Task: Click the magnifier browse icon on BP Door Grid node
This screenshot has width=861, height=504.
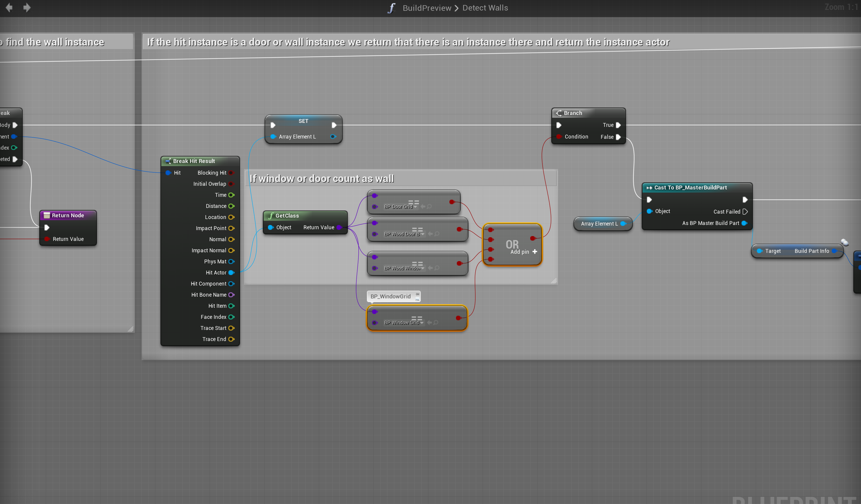Action: (x=430, y=207)
